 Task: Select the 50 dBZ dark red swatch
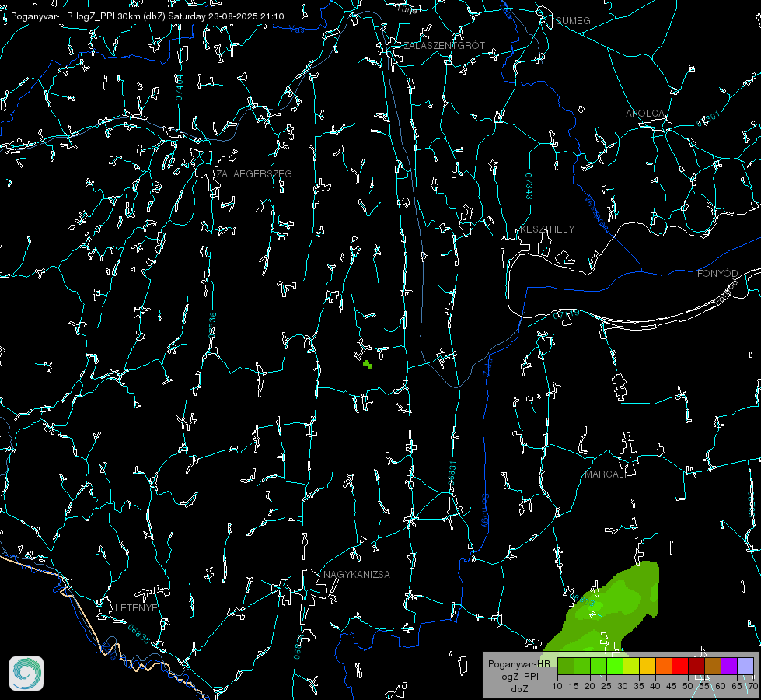coord(696,666)
